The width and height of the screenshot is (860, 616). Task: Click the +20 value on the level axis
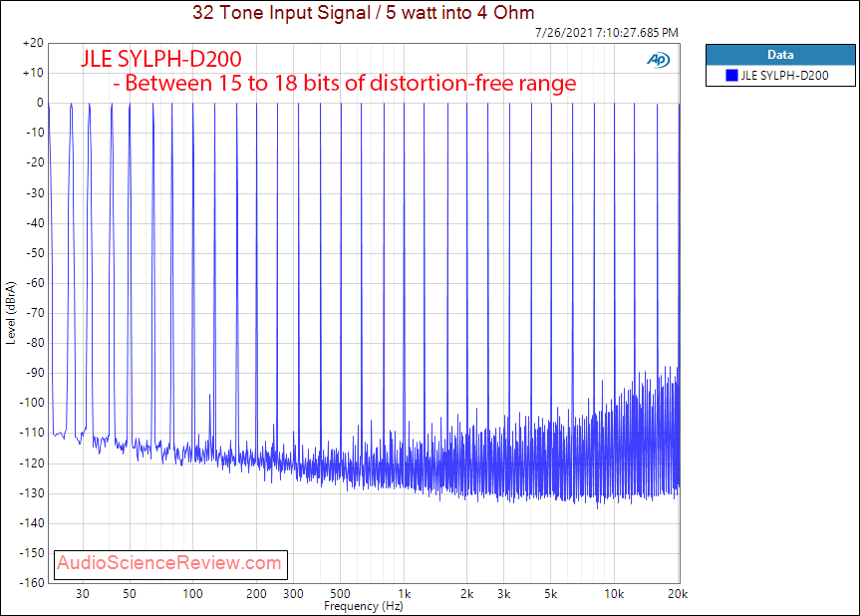(x=33, y=43)
